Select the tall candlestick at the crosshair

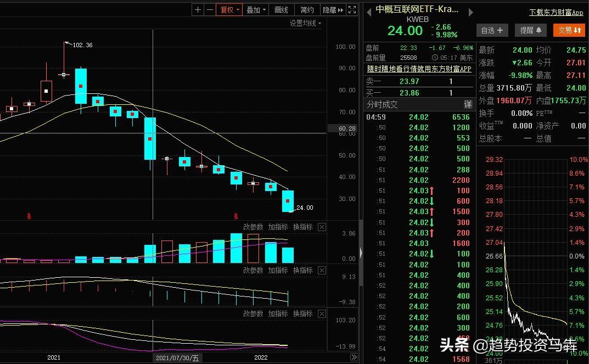150,138
